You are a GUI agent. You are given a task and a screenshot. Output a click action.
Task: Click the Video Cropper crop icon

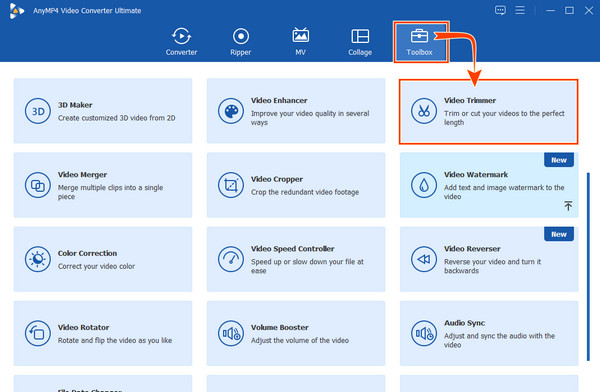(x=231, y=185)
